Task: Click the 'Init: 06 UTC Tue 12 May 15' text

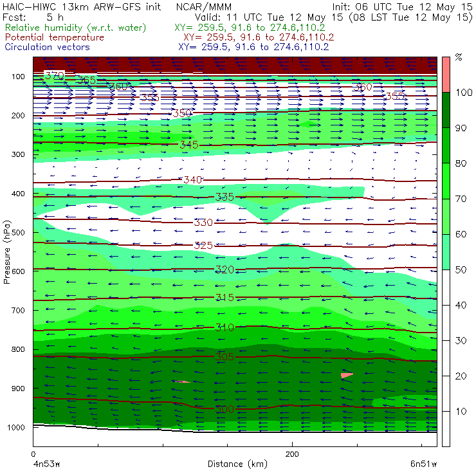Action: 402,6
